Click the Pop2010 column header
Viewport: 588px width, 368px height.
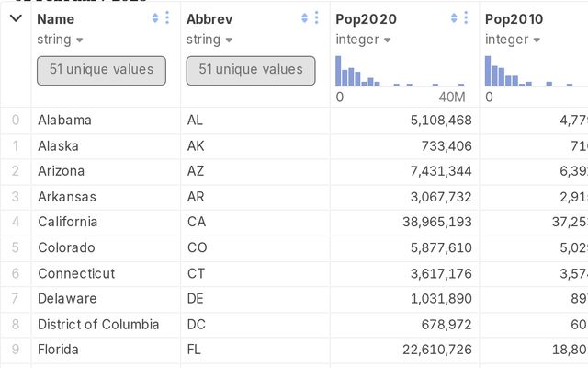tap(514, 19)
